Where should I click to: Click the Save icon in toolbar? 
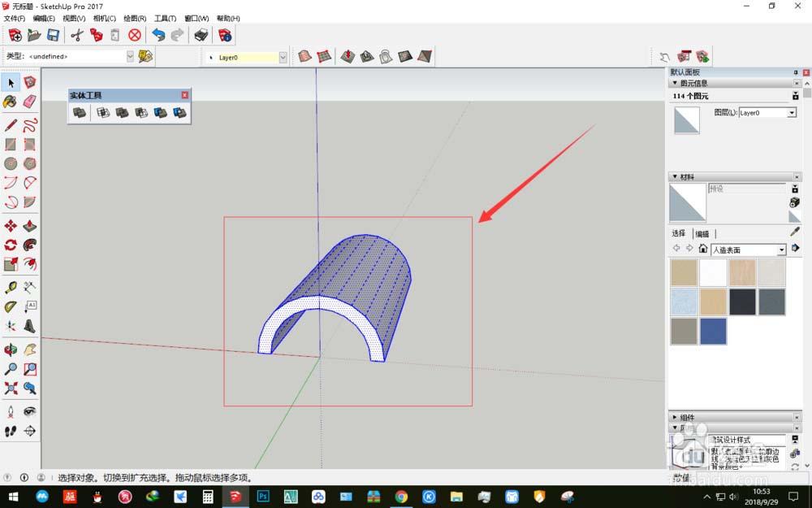[x=53, y=35]
